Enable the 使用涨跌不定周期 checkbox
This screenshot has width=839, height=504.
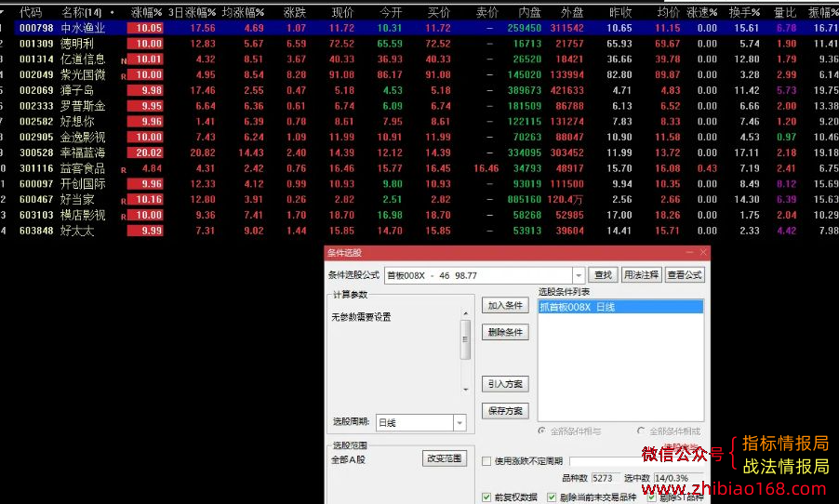tap(486, 461)
